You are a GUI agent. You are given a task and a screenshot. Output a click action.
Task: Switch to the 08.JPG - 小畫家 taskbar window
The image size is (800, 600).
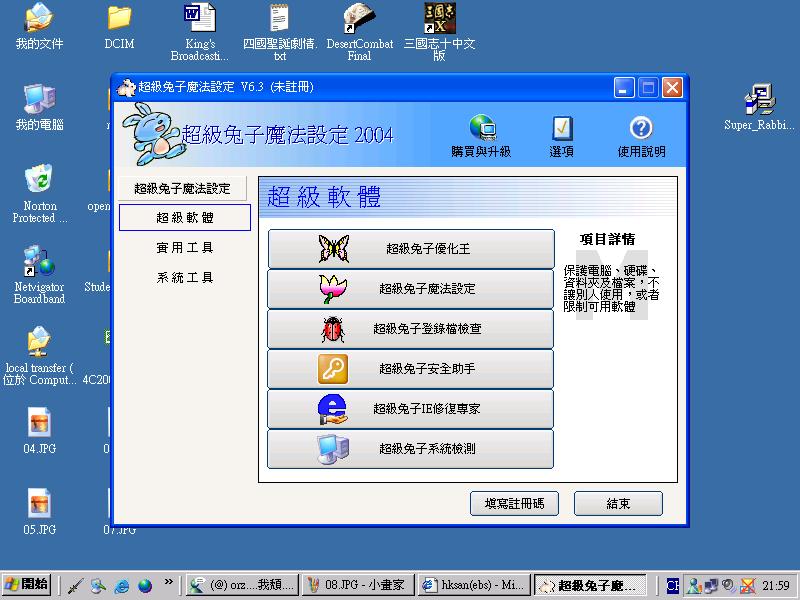[x=359, y=585]
